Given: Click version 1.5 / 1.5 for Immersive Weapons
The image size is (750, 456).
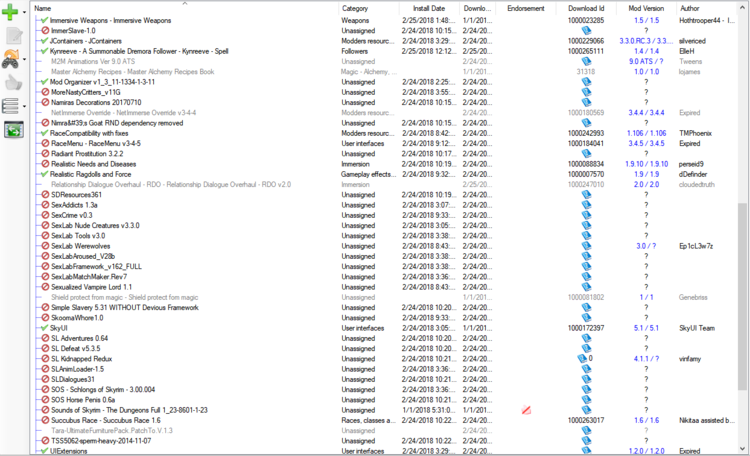Looking at the screenshot, I should coord(646,20).
